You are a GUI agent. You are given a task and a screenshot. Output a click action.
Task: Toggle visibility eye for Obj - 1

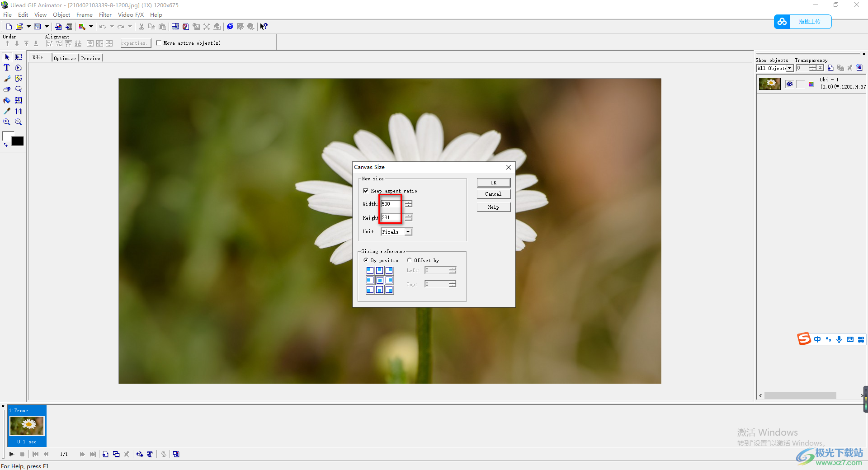(x=789, y=84)
